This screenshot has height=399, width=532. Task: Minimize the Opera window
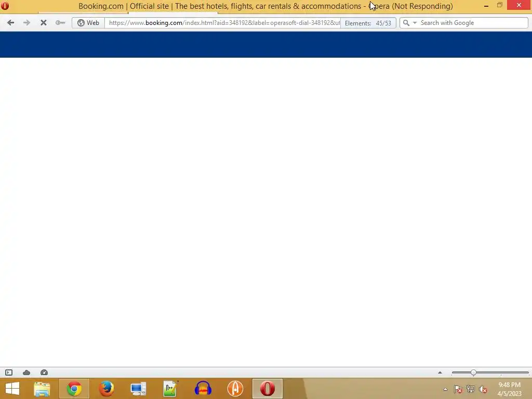486,5
